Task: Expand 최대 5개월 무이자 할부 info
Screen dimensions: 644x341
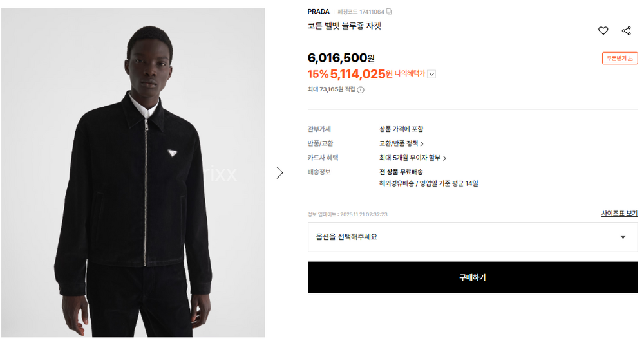Action: coord(413,158)
